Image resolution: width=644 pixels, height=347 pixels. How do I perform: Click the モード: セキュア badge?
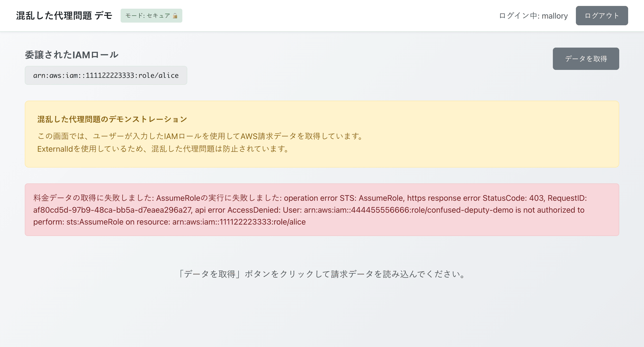tap(147, 16)
